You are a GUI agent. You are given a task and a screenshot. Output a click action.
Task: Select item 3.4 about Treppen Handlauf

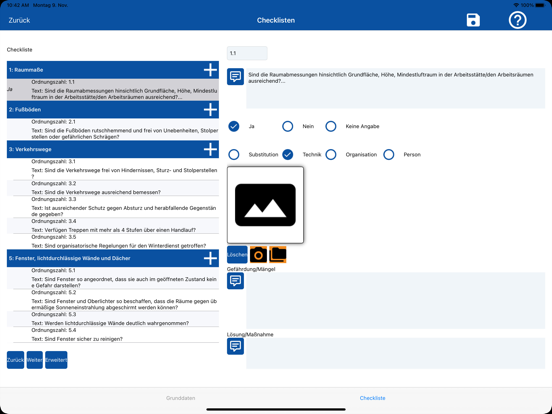113,226
